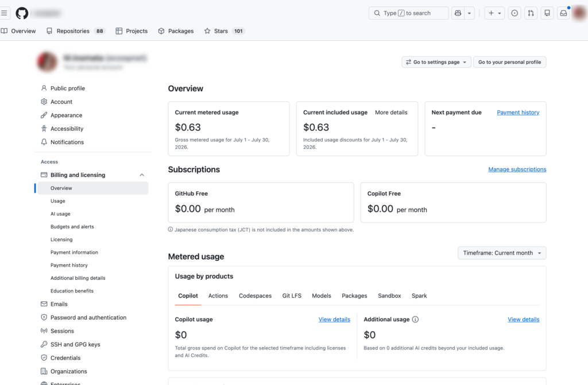The width and height of the screenshot is (588, 385).
Task: Open the notifications inbox icon
Action: point(563,13)
